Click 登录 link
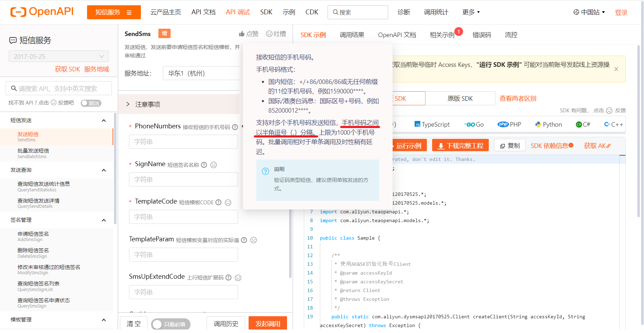This screenshot has height=333, width=644. (x=621, y=13)
